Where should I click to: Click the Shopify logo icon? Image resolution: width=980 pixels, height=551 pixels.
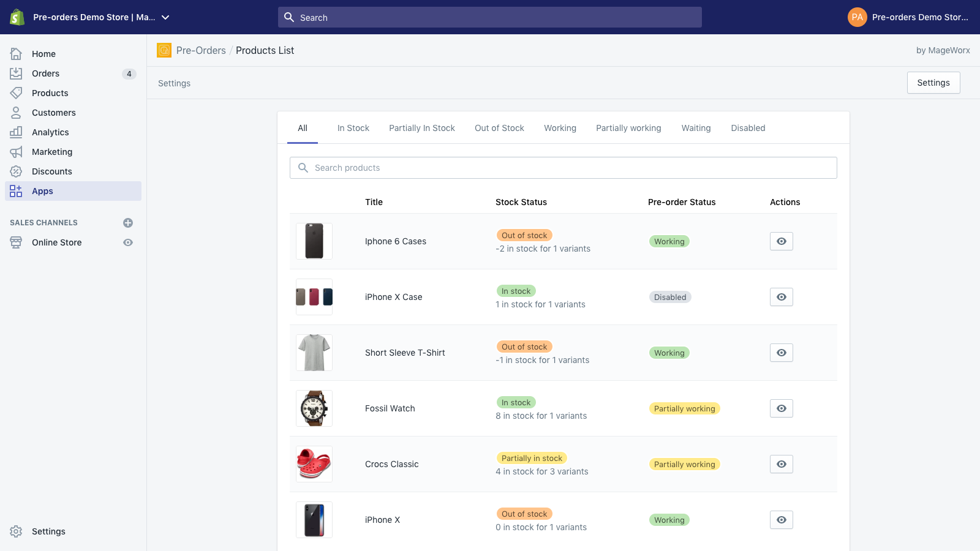coord(17,17)
